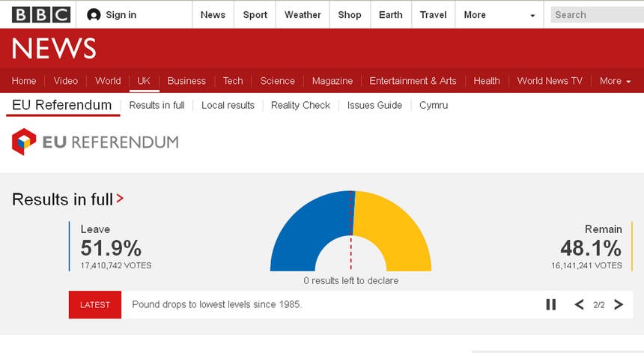The height and width of the screenshot is (353, 644).
Task: Click the red arrow beside Results in full
Action: click(120, 199)
